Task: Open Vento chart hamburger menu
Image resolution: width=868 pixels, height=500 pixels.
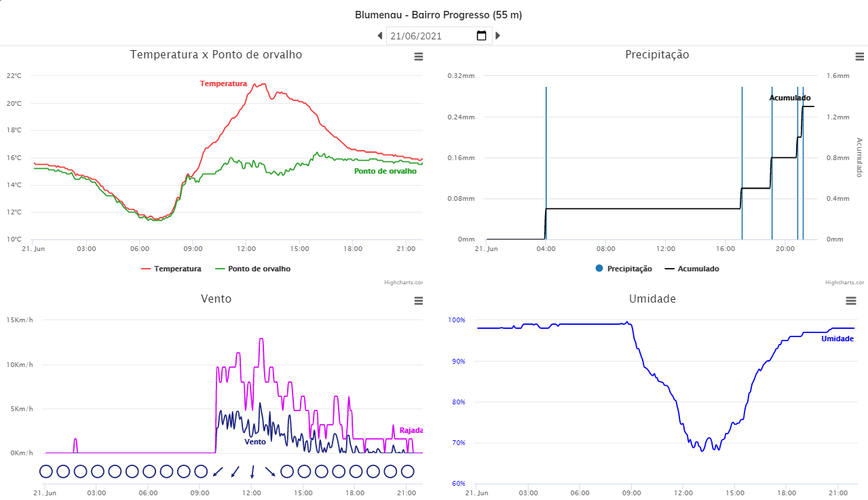Action: [419, 301]
